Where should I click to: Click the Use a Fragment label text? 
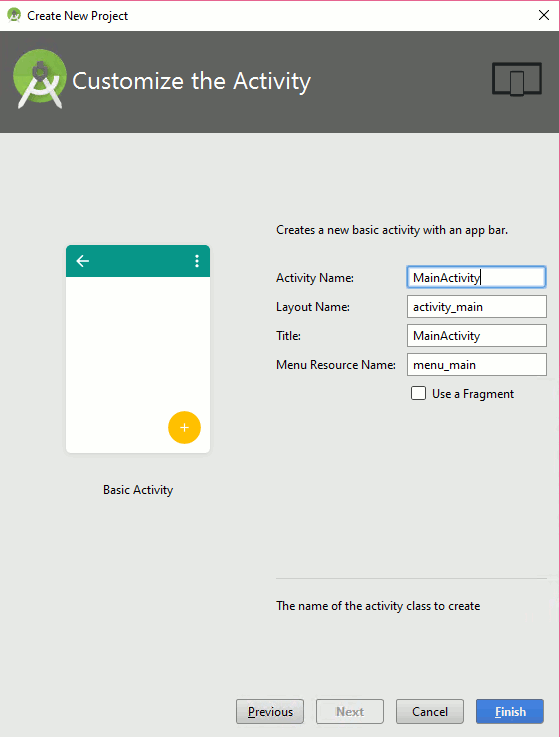(x=473, y=394)
